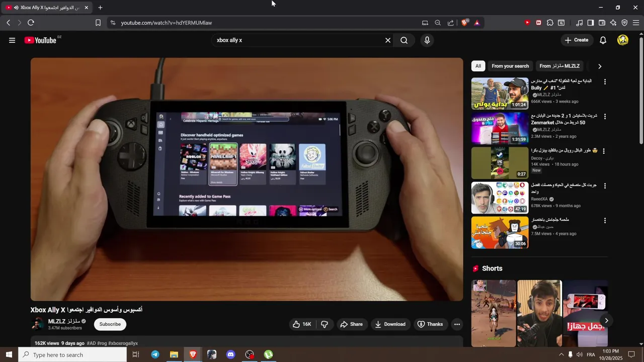Click the Subscribe button

tap(110, 324)
